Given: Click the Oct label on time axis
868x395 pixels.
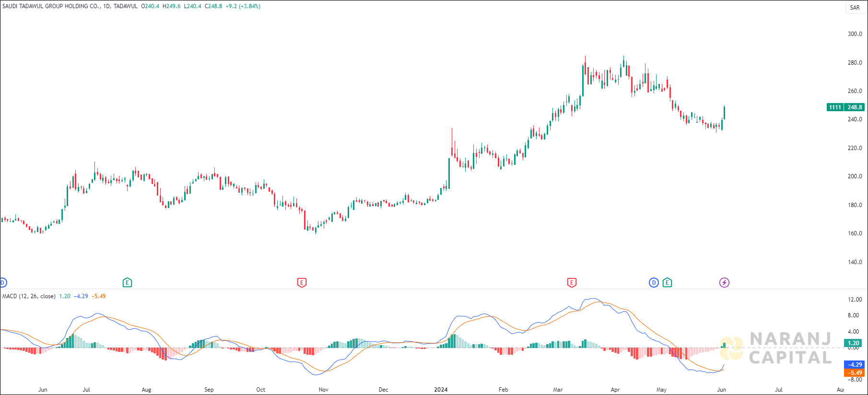Looking at the screenshot, I should click(x=260, y=390).
